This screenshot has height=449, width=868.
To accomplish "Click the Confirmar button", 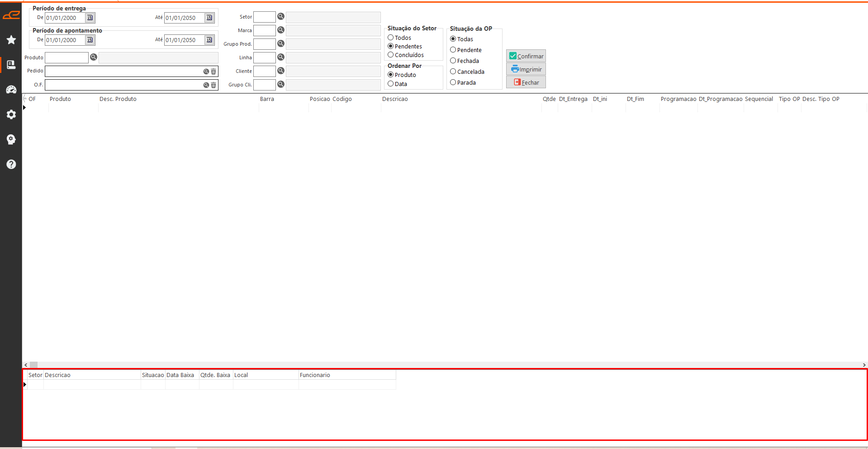I will pos(526,56).
